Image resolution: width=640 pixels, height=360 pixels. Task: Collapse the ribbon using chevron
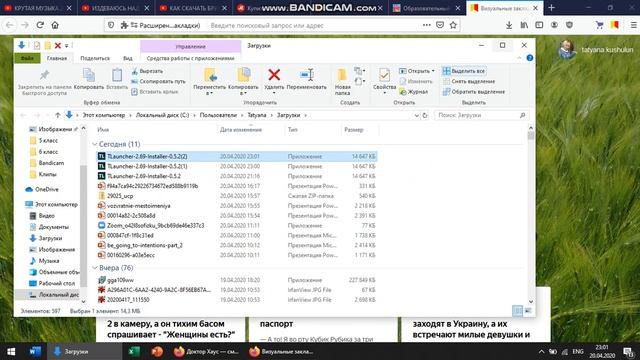pyautogui.click(x=519, y=58)
